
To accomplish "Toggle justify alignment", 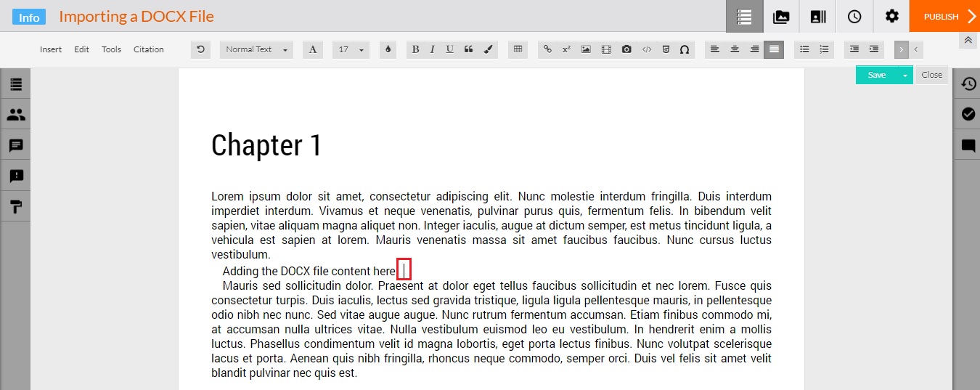I will [774, 49].
